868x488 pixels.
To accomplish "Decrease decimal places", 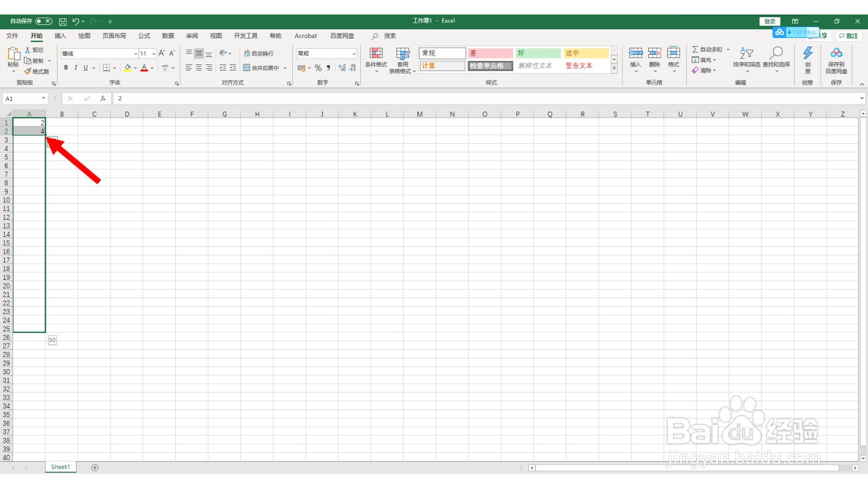I will coord(353,68).
